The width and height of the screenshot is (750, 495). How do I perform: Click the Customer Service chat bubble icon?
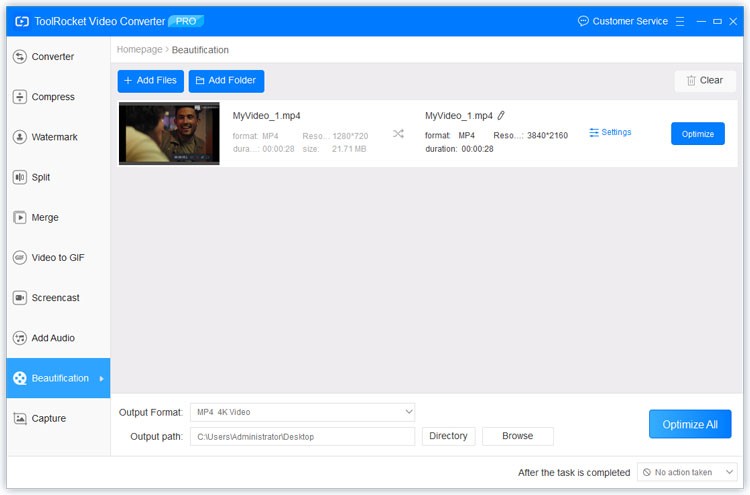[x=583, y=21]
